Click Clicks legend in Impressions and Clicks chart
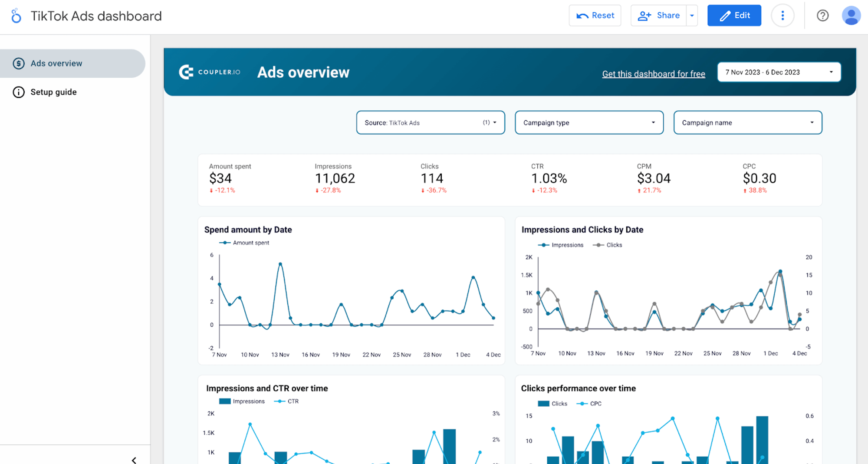Screen dimensions: 868x464 point(608,245)
